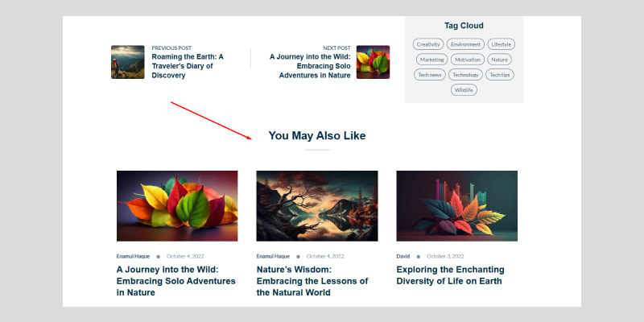Open the Technology tag

point(465,75)
